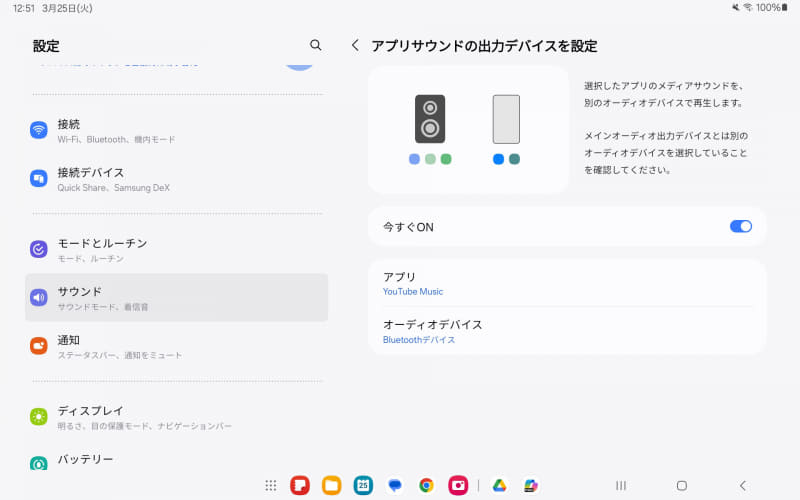Open the Messages app in taskbar
Viewport: 800px width, 500px height.
[x=395, y=485]
